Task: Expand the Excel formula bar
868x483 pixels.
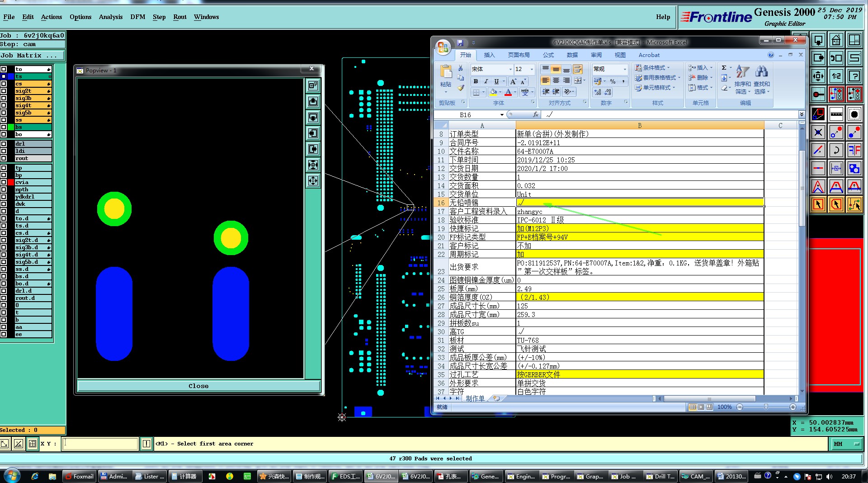Action: tap(801, 114)
